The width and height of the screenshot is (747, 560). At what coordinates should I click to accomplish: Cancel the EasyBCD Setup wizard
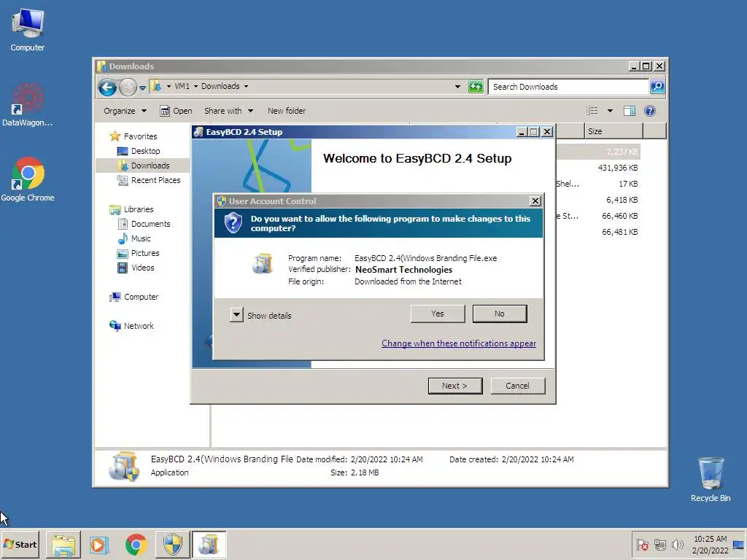[x=517, y=386]
